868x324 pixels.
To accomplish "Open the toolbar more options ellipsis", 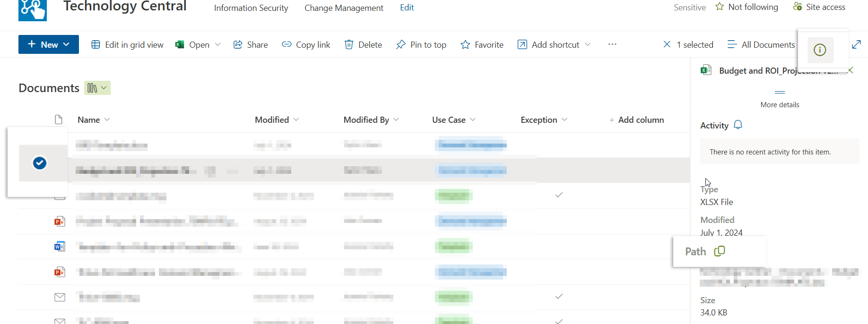I will (612, 44).
